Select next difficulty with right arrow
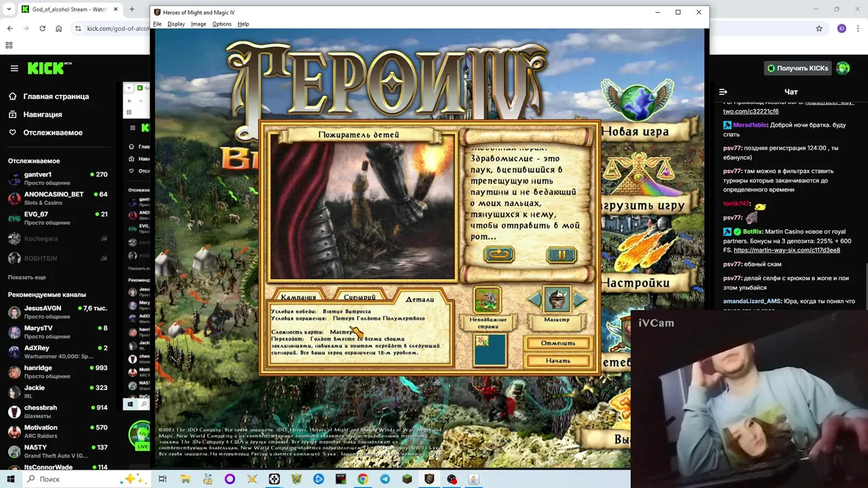 (x=580, y=300)
